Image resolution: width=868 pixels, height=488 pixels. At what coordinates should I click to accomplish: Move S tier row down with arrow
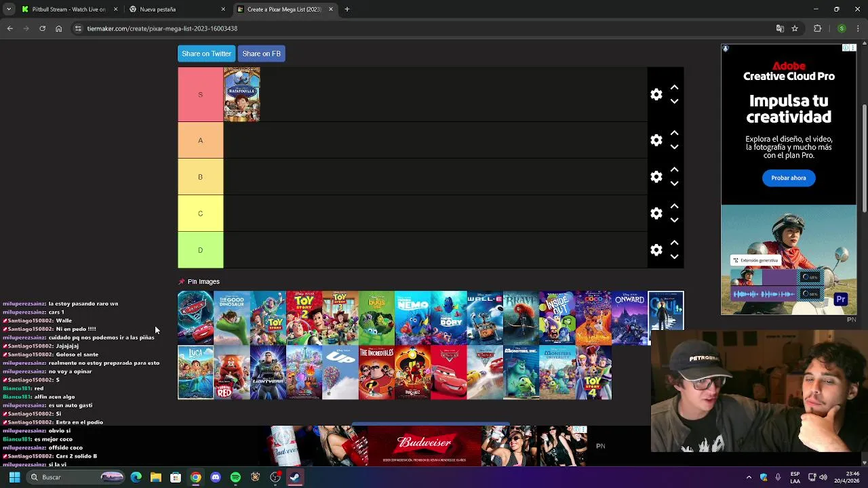[x=674, y=102]
